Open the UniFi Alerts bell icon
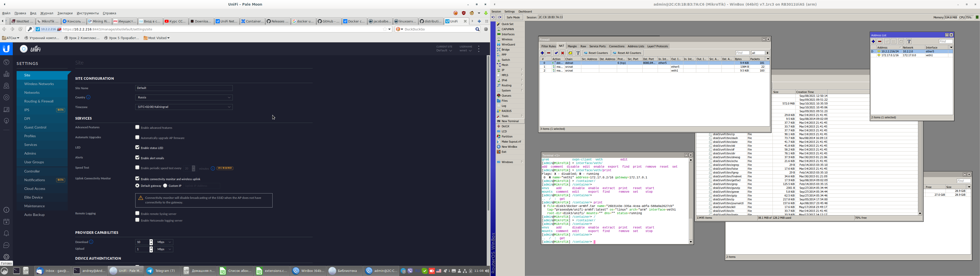This screenshot has width=980, height=276. (x=6, y=233)
